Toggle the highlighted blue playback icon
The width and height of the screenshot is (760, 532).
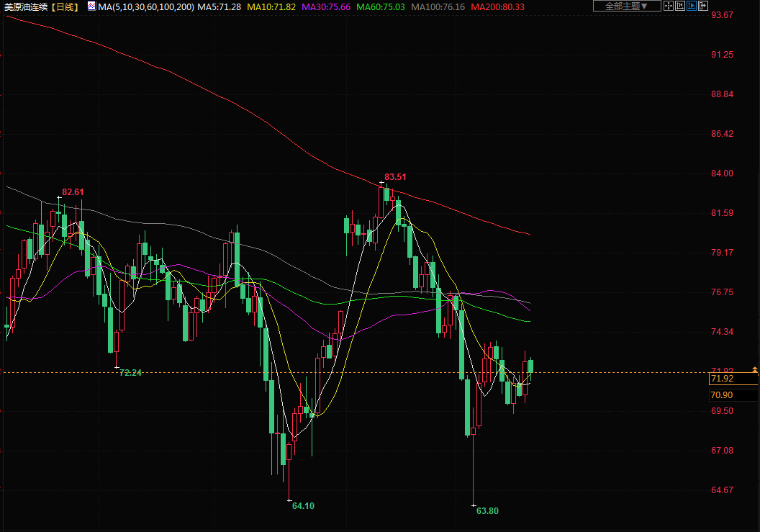coord(692,6)
